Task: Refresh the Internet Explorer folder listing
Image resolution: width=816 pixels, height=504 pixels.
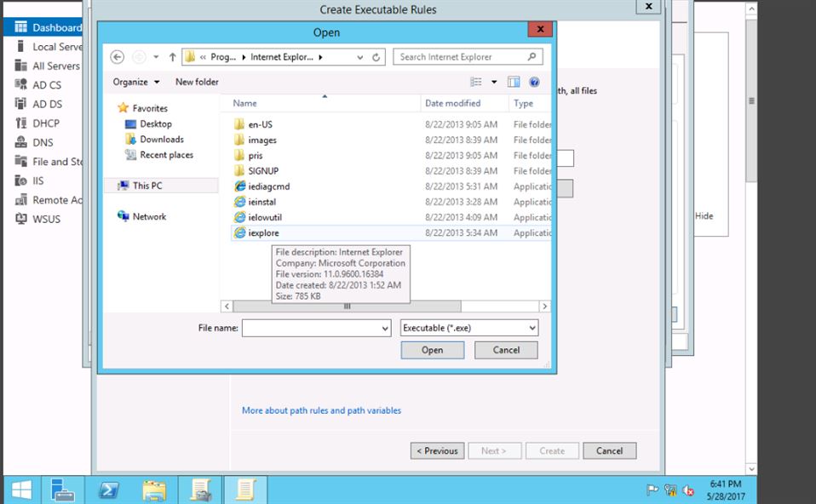Action: point(376,57)
